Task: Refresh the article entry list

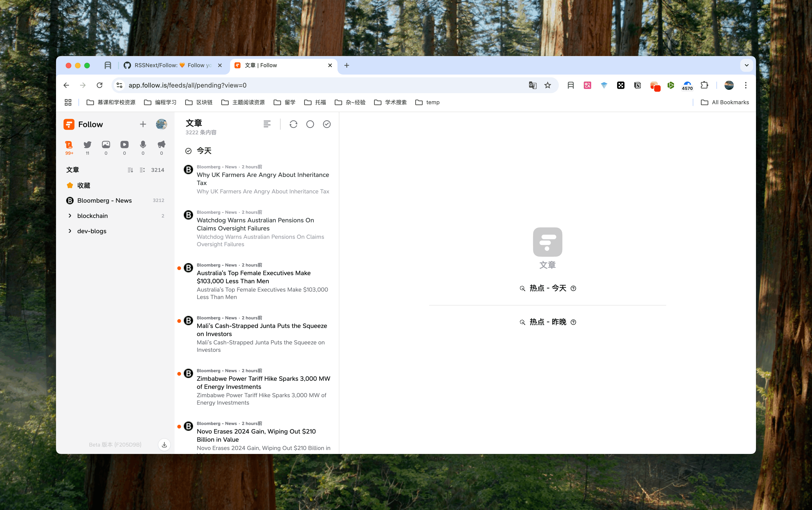Action: coord(293,124)
